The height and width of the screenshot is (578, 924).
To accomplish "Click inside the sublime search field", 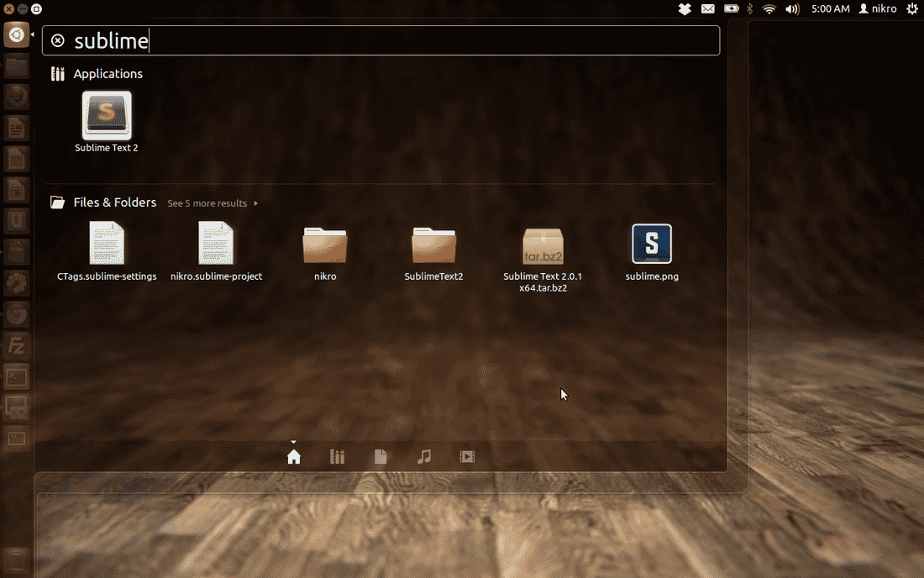I will [x=381, y=40].
